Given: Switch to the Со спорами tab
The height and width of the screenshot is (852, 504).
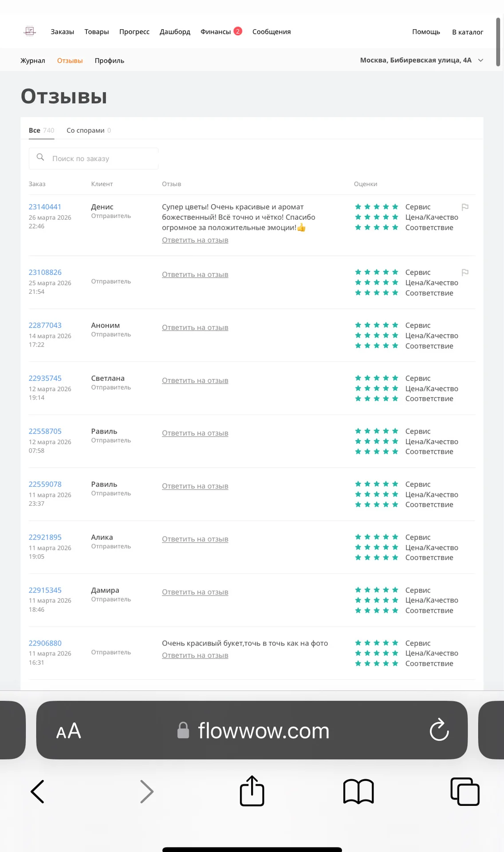Looking at the screenshot, I should pyautogui.click(x=89, y=130).
